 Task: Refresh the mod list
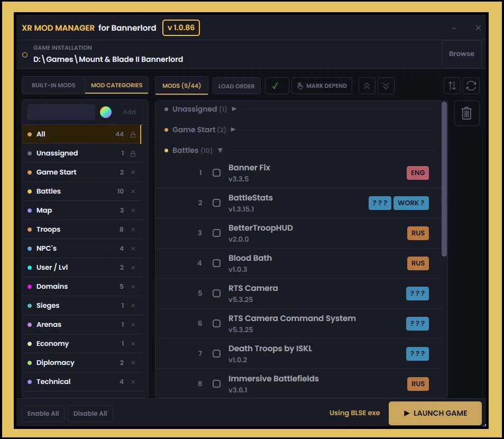471,86
